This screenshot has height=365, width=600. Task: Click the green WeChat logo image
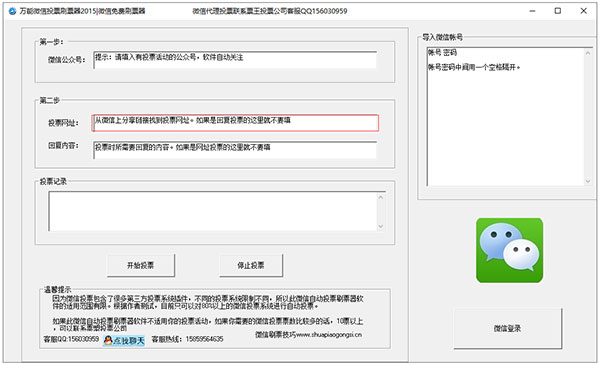coord(509,250)
